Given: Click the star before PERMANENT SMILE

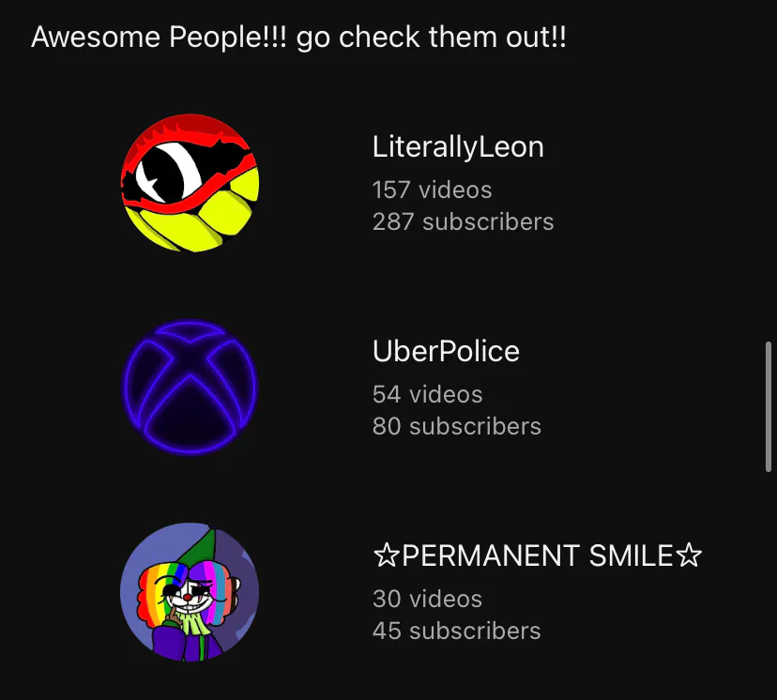Looking at the screenshot, I should coord(386,555).
